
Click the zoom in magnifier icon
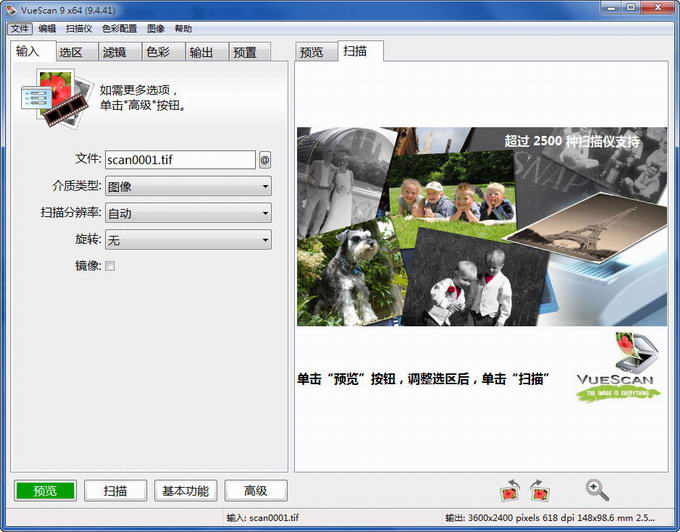(x=597, y=490)
